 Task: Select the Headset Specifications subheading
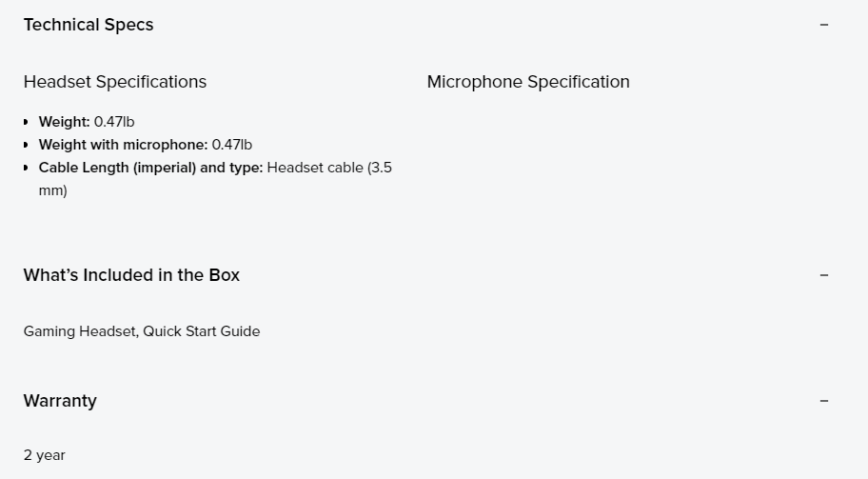tap(115, 82)
